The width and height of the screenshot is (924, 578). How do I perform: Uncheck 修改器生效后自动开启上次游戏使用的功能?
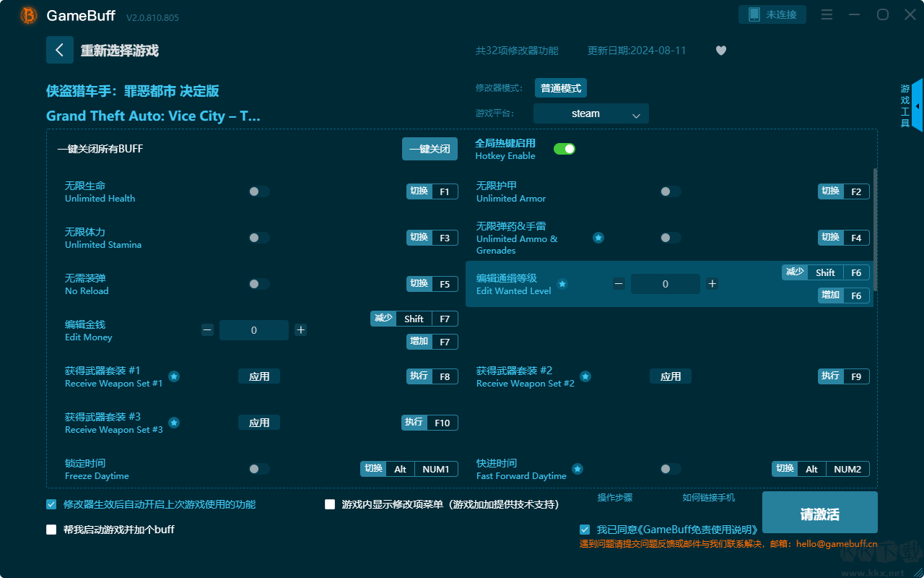(51, 504)
